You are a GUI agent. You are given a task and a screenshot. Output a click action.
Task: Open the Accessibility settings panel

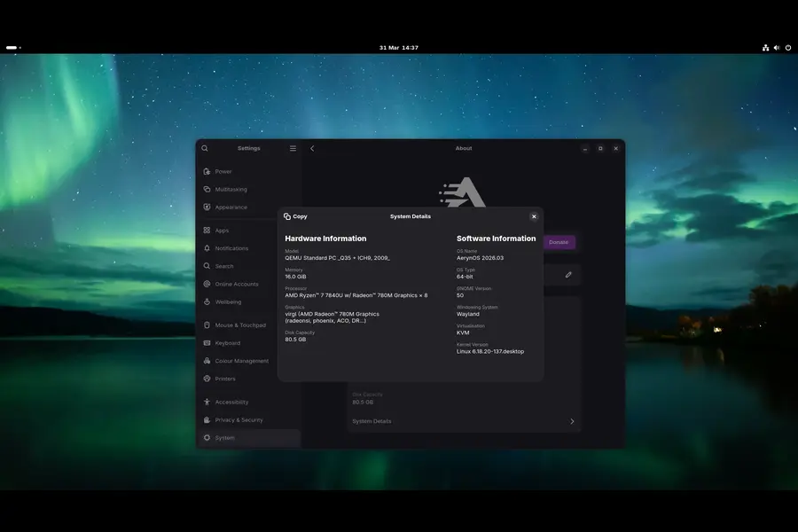point(223,402)
